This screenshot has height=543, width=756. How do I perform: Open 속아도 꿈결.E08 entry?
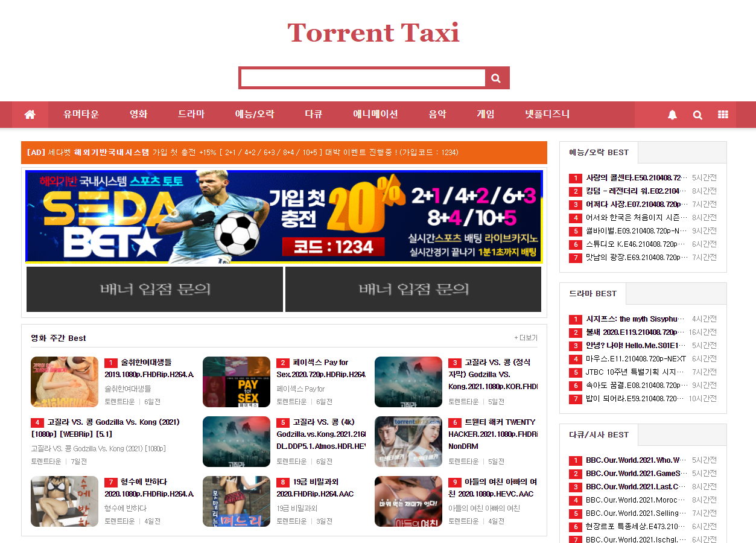tap(636, 386)
